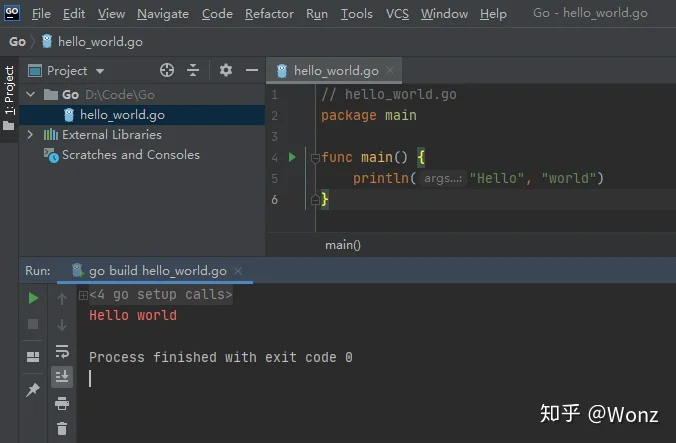Click the Hello world console output line
The width and height of the screenshot is (676, 443).
coord(133,315)
